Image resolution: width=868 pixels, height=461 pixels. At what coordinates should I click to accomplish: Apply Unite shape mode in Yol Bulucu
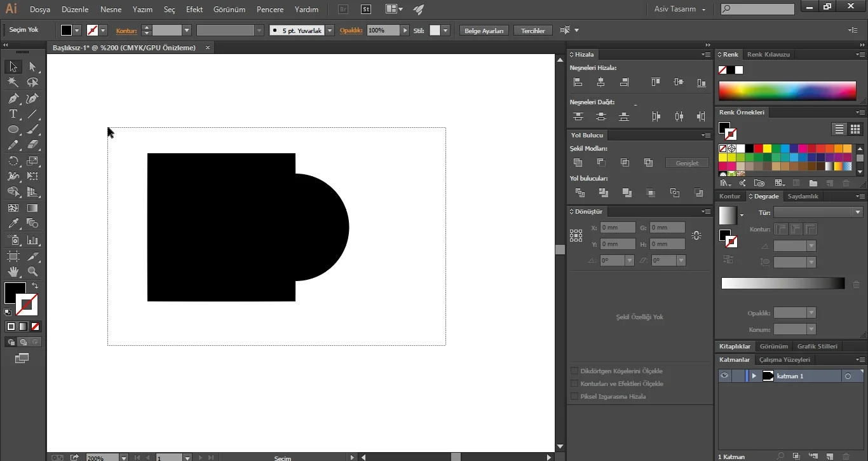(578, 163)
